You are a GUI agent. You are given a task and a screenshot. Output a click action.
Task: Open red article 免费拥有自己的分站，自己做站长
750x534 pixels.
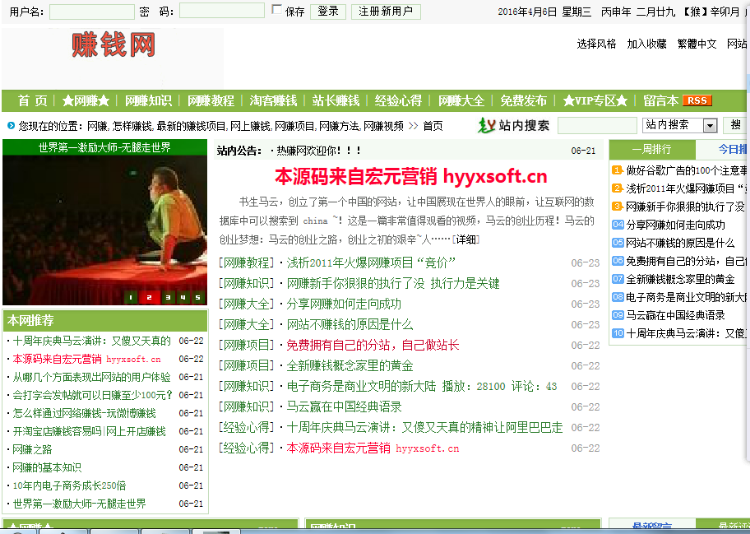pos(373,345)
